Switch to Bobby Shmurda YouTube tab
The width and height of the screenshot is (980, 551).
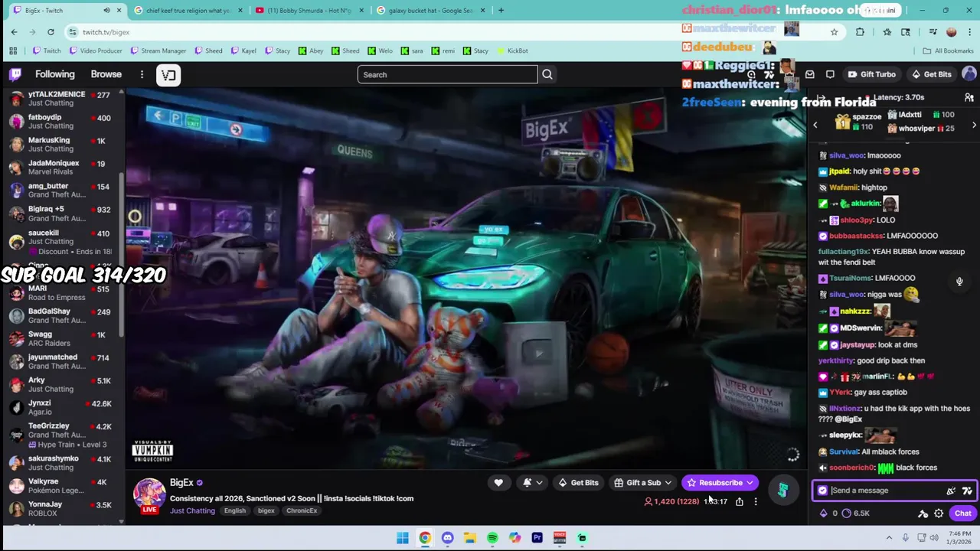(309, 10)
